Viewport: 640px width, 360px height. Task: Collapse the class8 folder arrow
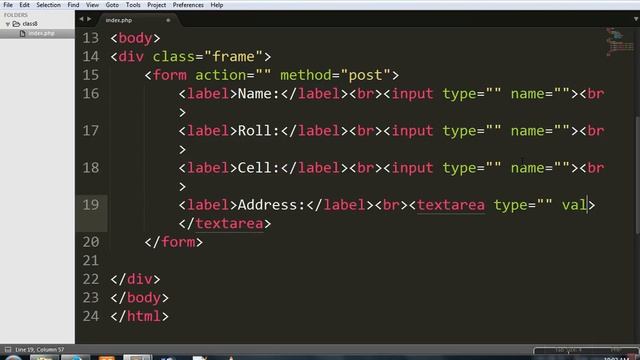pyautogui.click(x=7, y=24)
